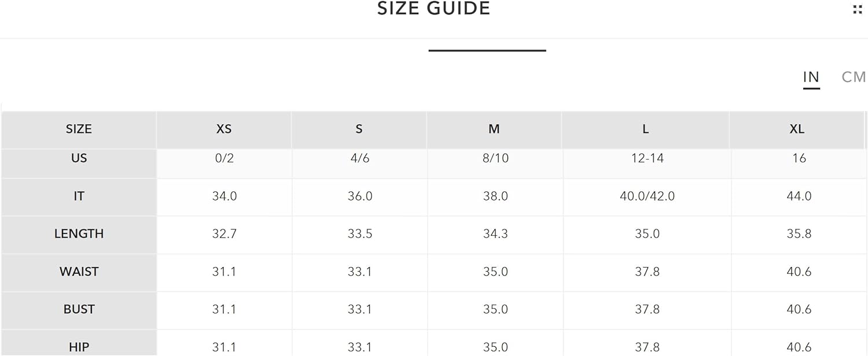Click the US row label
This screenshot has width=868, height=356.
(79, 158)
